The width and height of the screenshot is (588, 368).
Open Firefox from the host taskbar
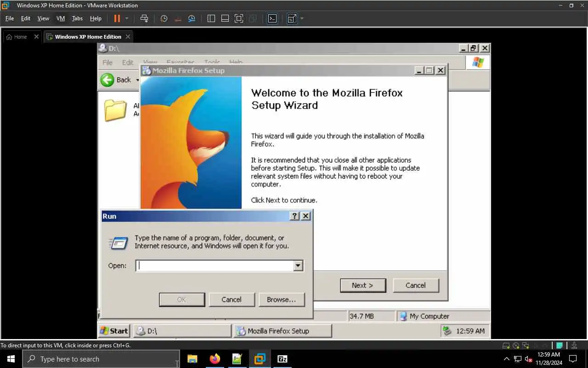pyautogui.click(x=215, y=359)
